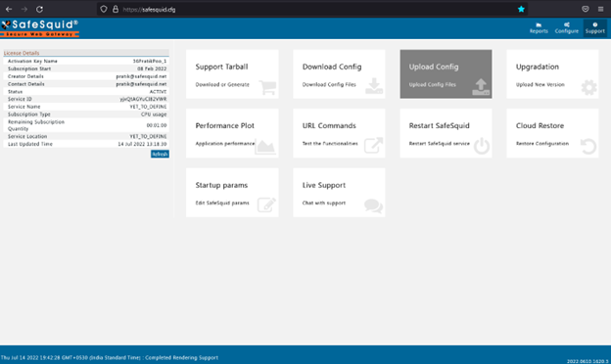Click 'Restart SafeSquid service' subtitle text

pos(439,144)
